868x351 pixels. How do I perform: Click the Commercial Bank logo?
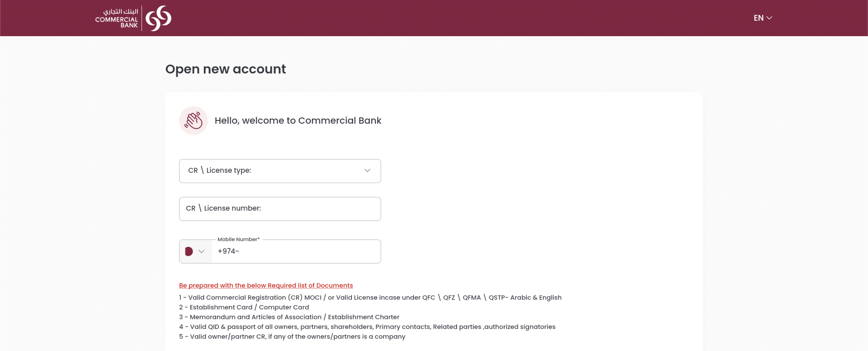point(132,17)
